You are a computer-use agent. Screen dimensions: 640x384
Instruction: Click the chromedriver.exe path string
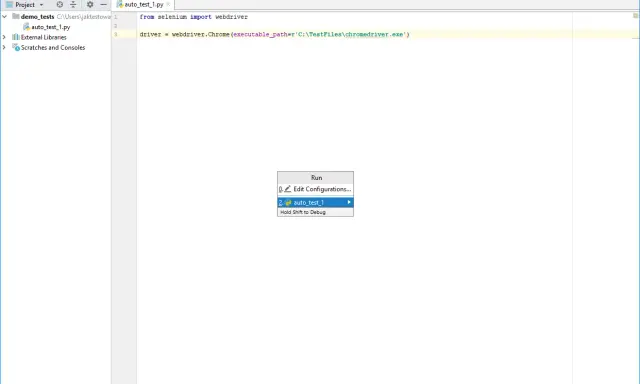tap(351, 34)
